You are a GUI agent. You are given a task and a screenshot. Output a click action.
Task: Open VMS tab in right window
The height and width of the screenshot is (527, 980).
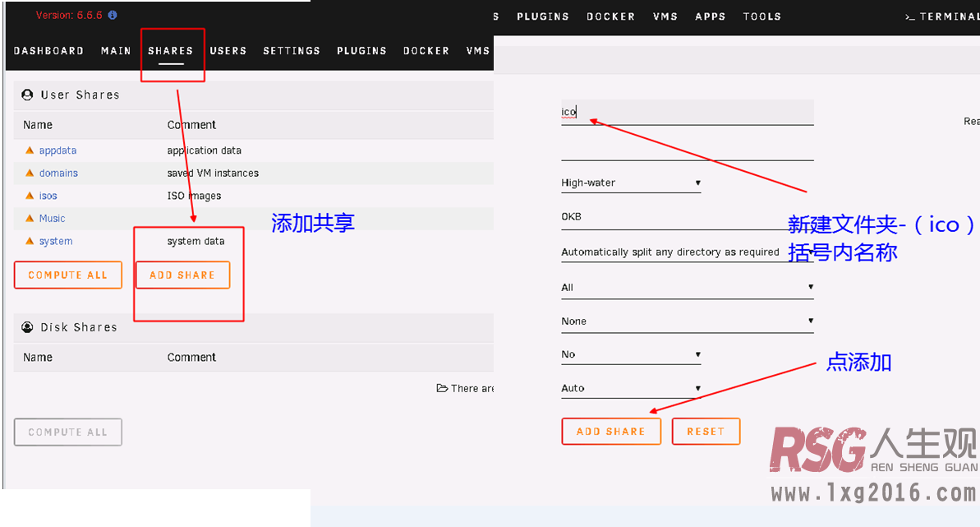665,16
